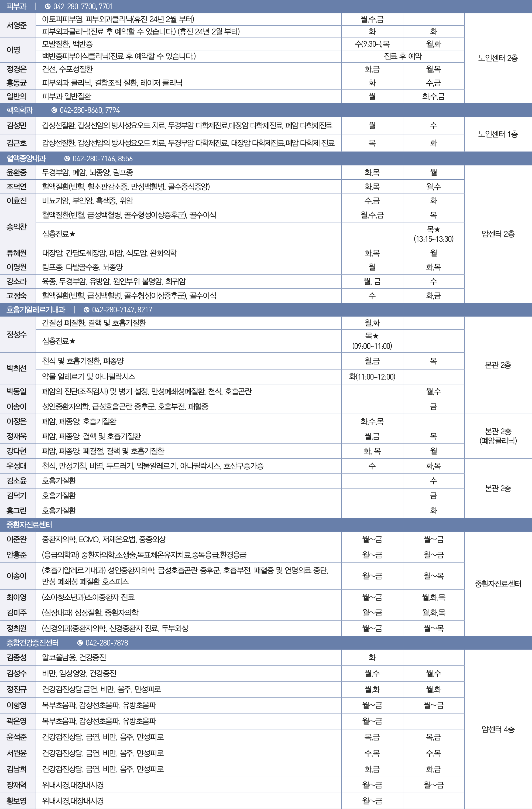Select doctor name 홍그린

pos(17,511)
